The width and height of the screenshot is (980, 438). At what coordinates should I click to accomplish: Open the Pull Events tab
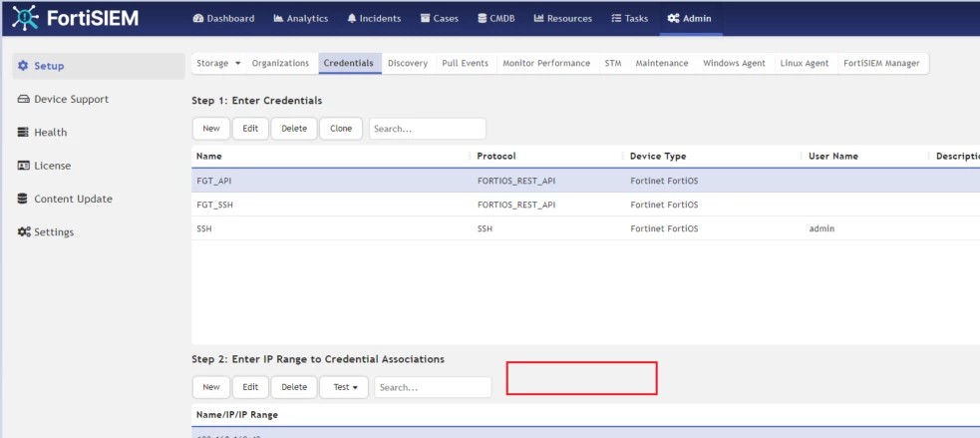(465, 63)
